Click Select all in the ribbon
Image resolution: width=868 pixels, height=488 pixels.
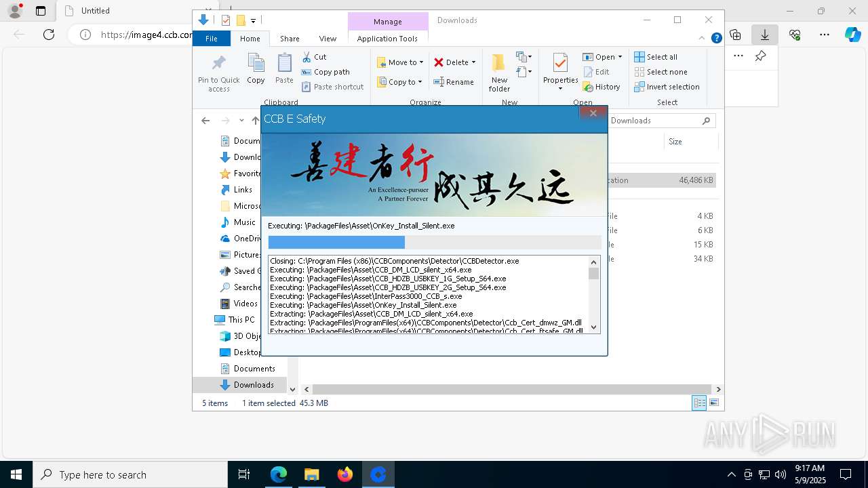pos(656,57)
